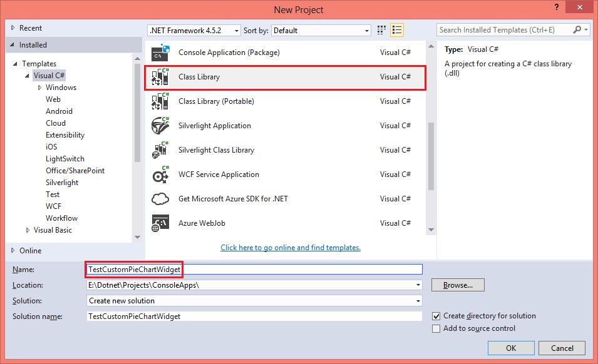
Task: Click the Cancel button
Action: (562, 348)
